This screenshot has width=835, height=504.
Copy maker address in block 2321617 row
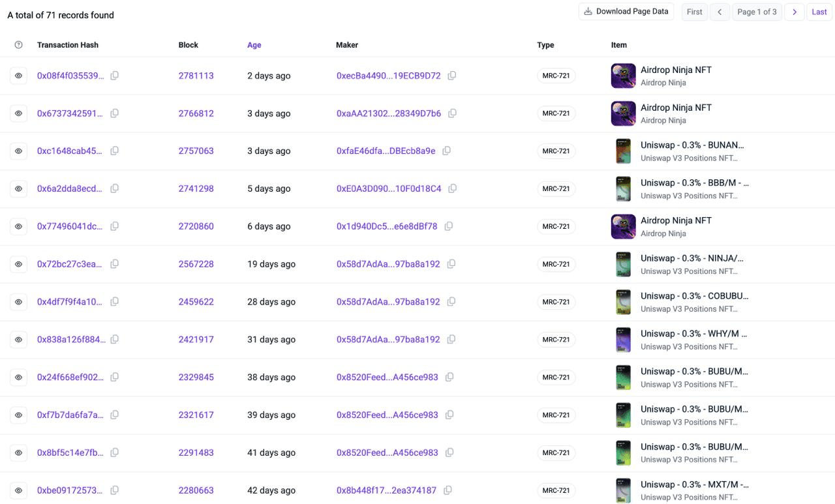449,415
